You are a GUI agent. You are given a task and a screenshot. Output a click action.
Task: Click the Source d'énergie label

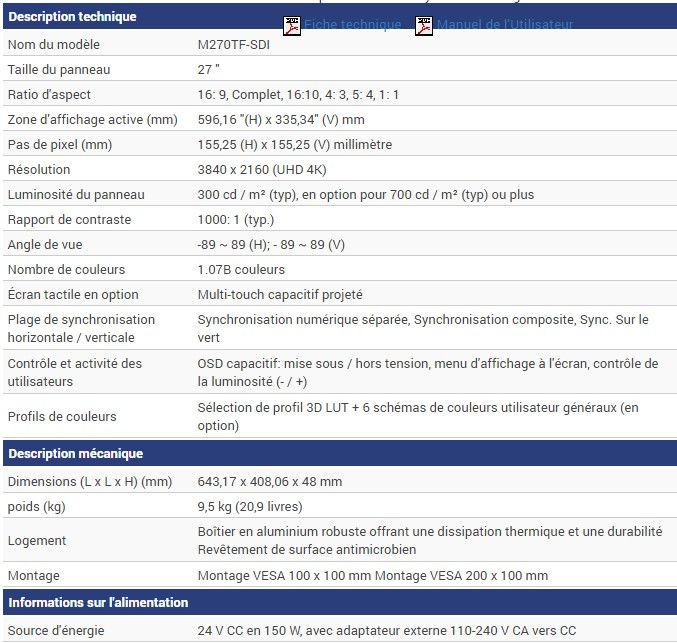coord(56,630)
